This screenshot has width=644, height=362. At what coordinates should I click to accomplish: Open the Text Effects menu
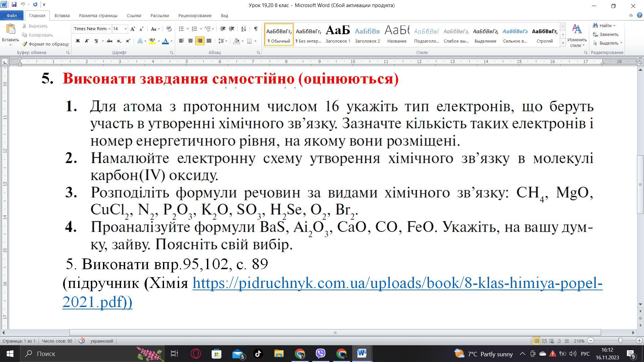coord(142,41)
